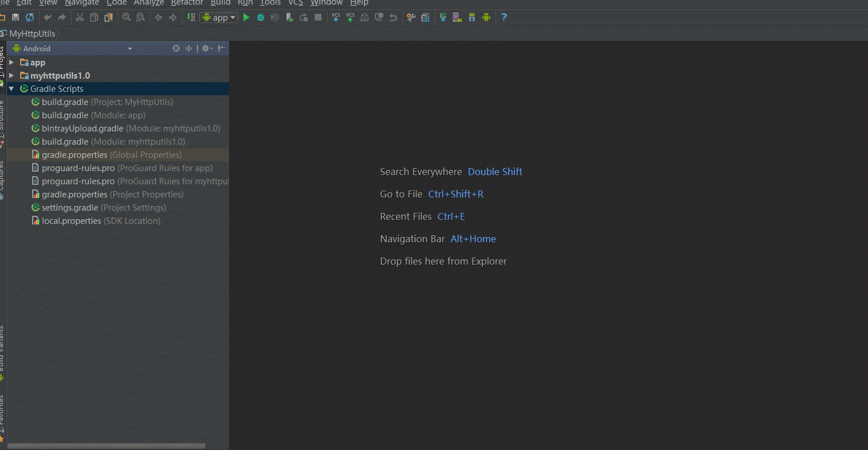Click the Cut scissors icon
This screenshot has height=450, width=868.
[80, 18]
